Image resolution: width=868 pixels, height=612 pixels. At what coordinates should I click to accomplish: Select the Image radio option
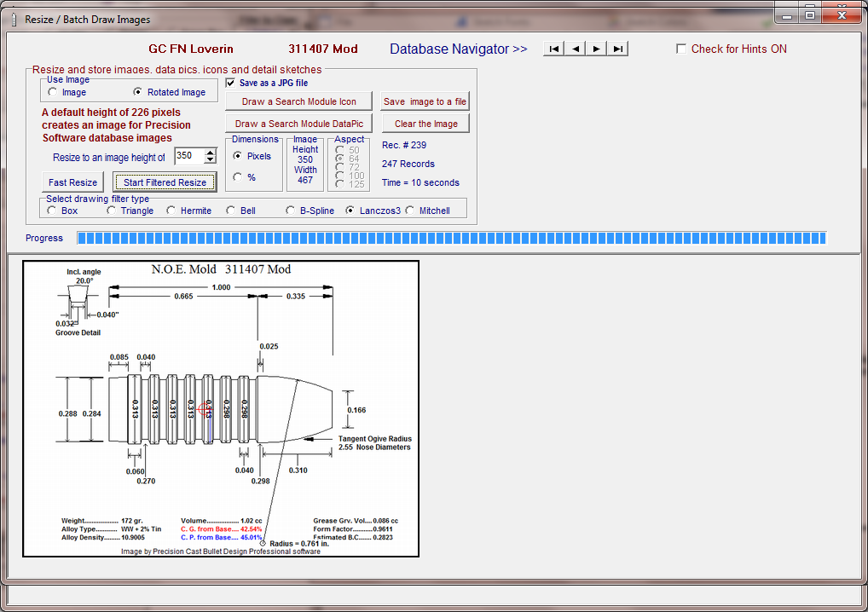coord(53,92)
